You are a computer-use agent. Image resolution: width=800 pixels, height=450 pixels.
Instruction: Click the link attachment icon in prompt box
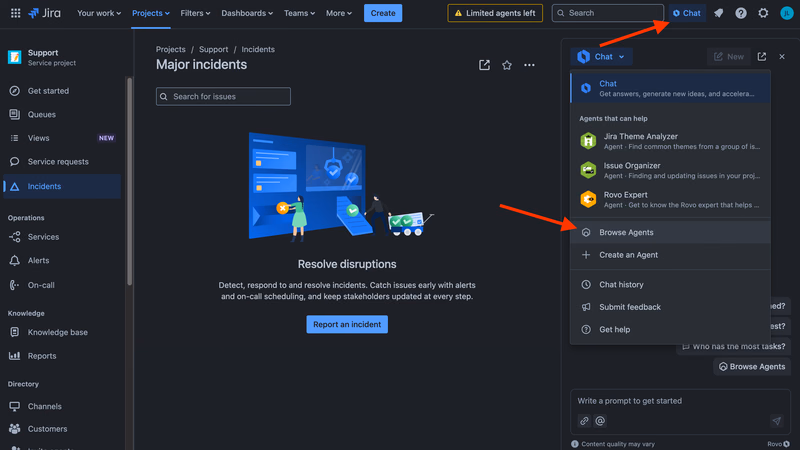pyautogui.click(x=584, y=421)
